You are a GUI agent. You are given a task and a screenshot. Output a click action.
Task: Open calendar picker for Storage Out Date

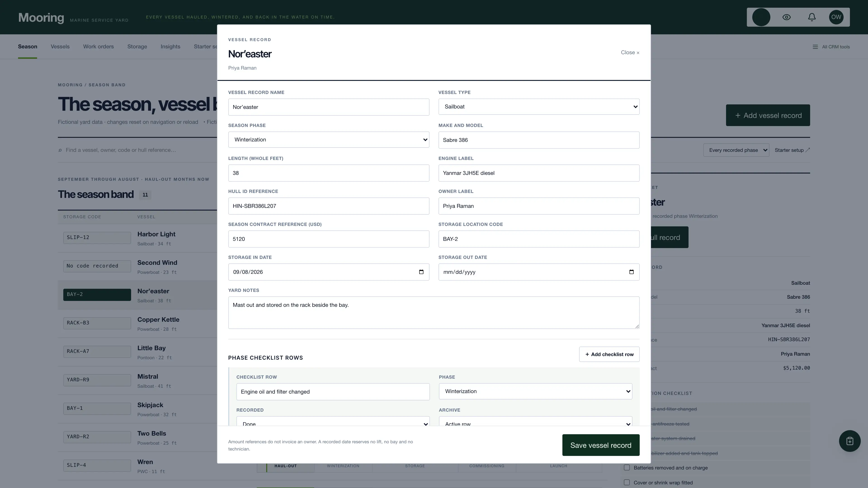pyautogui.click(x=632, y=272)
